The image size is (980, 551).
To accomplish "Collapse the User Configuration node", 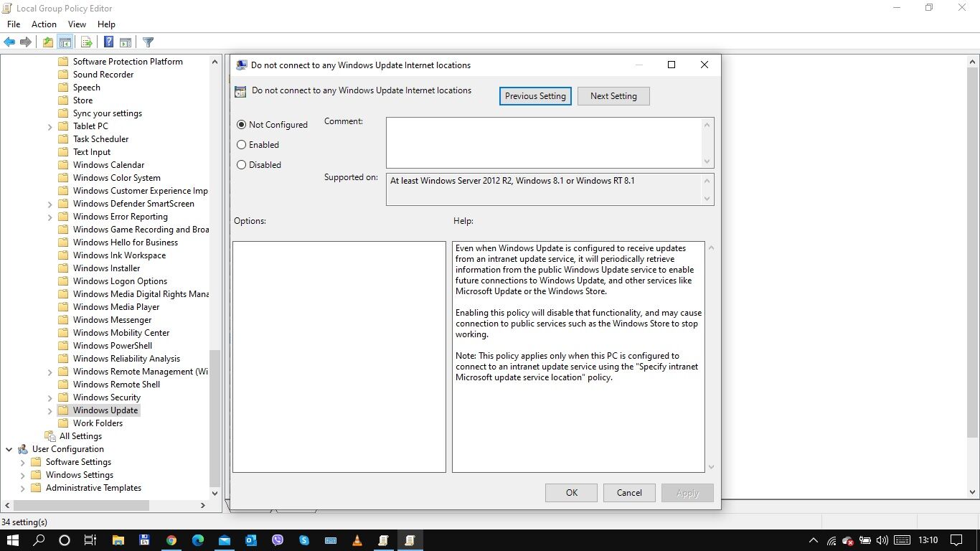I will (9, 449).
